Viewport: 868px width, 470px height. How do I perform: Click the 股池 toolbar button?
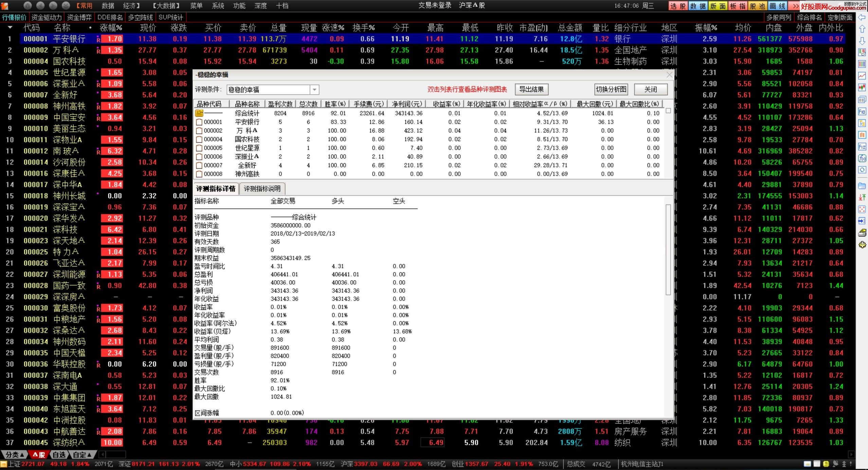757,6
